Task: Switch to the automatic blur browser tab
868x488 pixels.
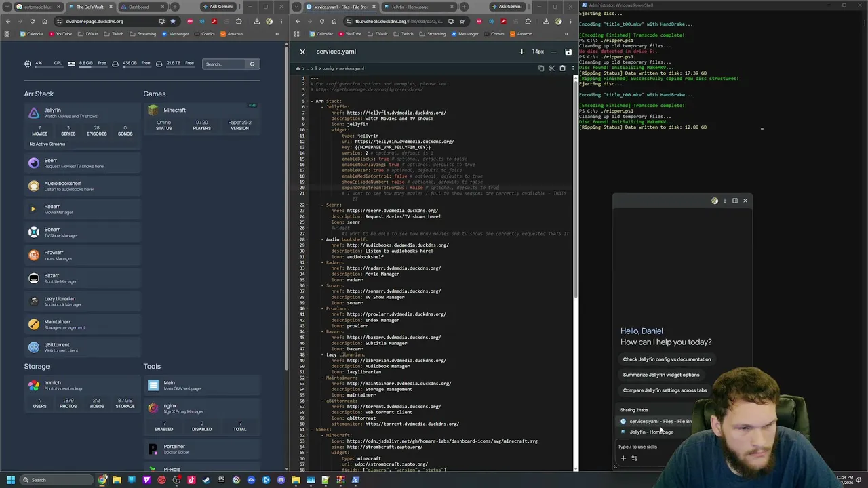Action: (38, 7)
